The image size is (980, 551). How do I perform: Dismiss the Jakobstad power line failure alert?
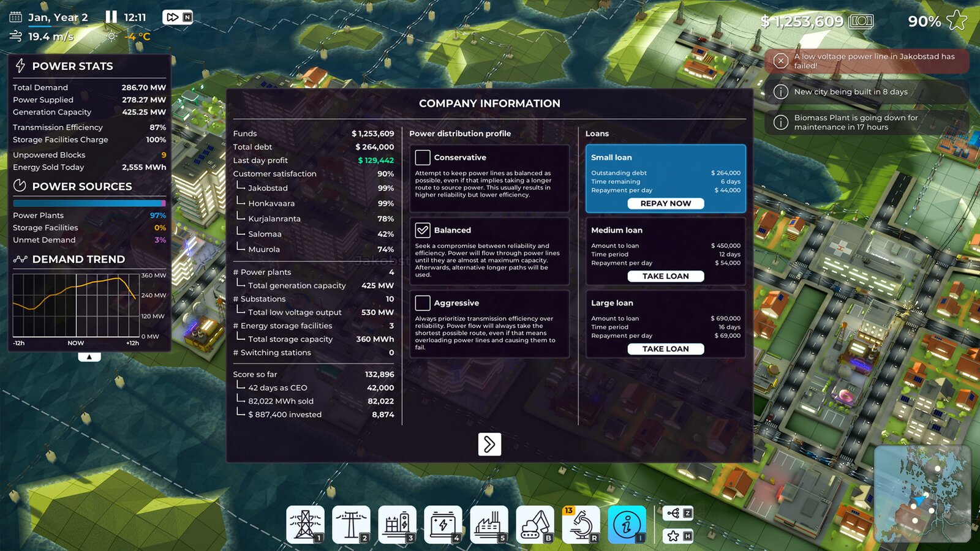point(780,61)
